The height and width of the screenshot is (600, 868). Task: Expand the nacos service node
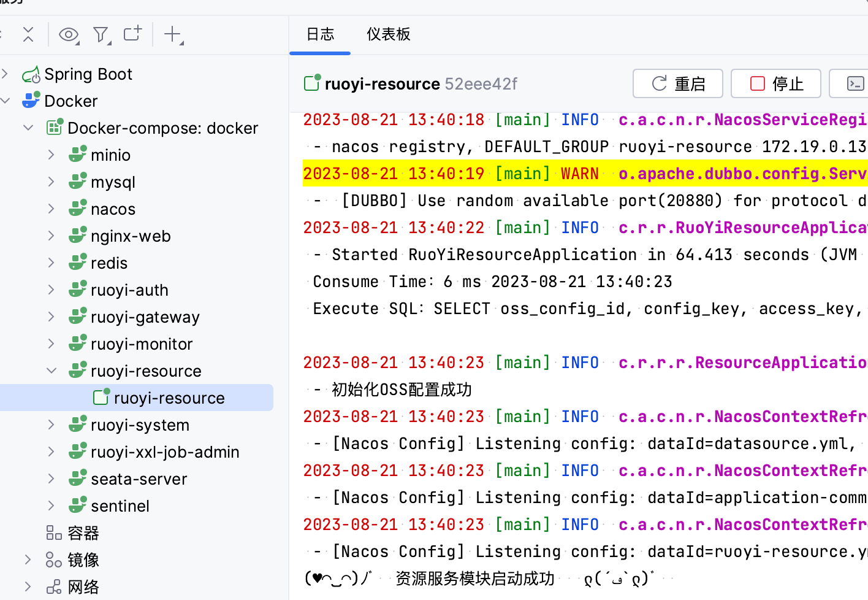click(x=51, y=209)
